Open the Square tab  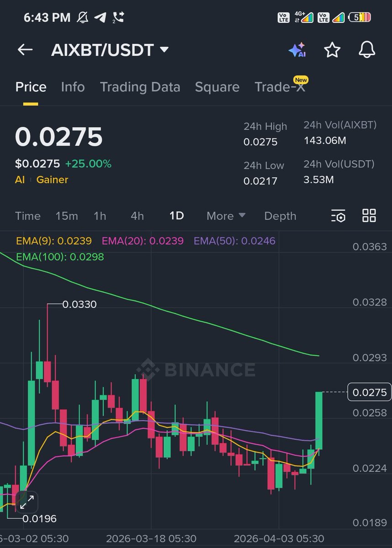pos(217,87)
